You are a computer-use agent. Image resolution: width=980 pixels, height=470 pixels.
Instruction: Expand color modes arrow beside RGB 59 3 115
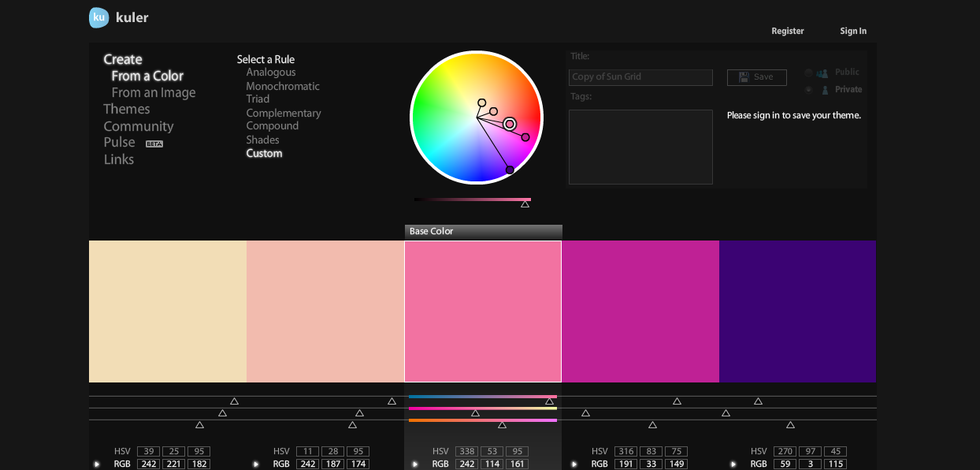733,464
